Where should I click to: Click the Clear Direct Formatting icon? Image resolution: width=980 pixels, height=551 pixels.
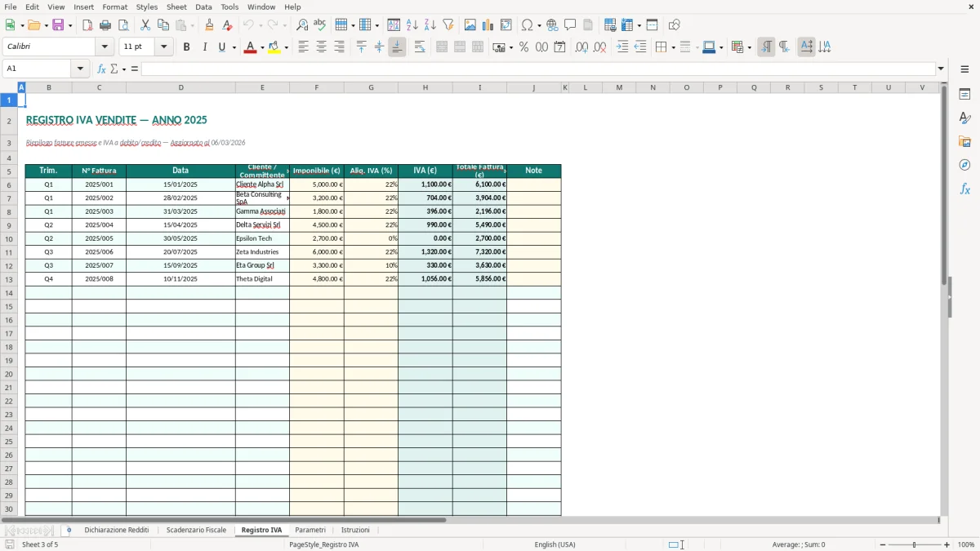coord(227,25)
